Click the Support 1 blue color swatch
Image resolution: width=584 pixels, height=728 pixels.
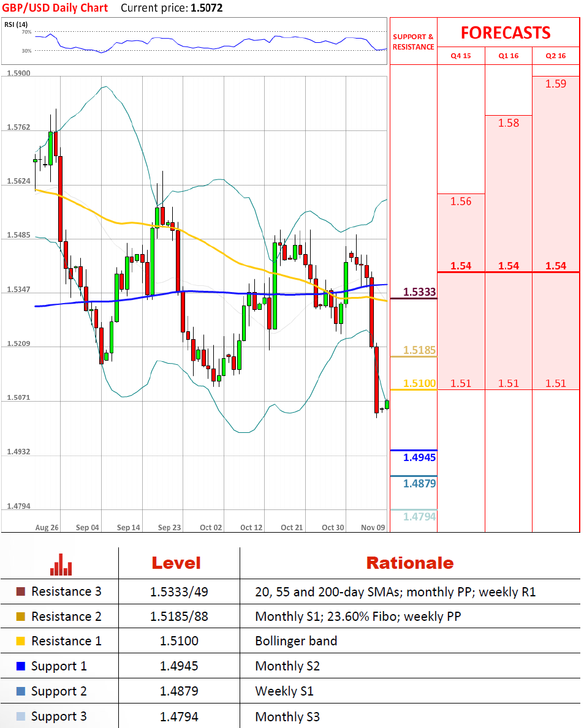pos(20,666)
